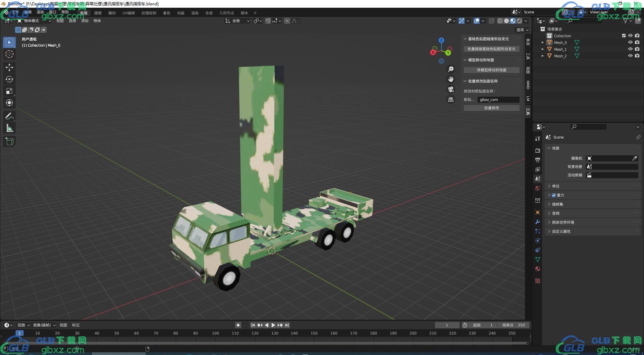Click the 将模型移动到地面 button

491,70
